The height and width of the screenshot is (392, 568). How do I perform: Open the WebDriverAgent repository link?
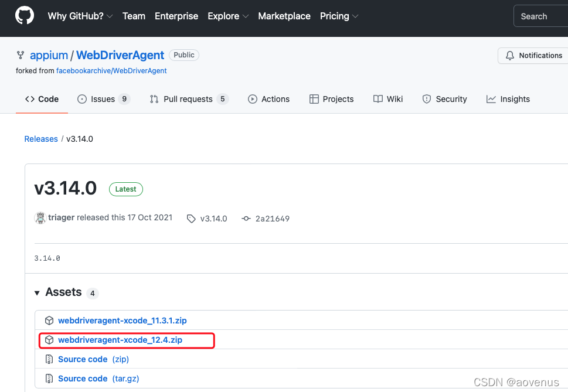point(120,56)
